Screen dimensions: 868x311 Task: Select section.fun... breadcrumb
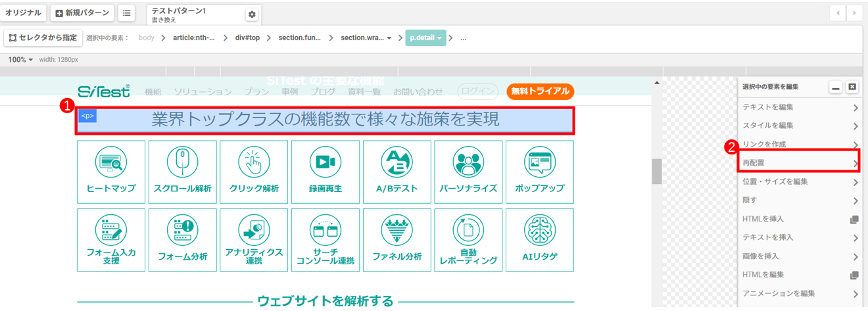[300, 38]
